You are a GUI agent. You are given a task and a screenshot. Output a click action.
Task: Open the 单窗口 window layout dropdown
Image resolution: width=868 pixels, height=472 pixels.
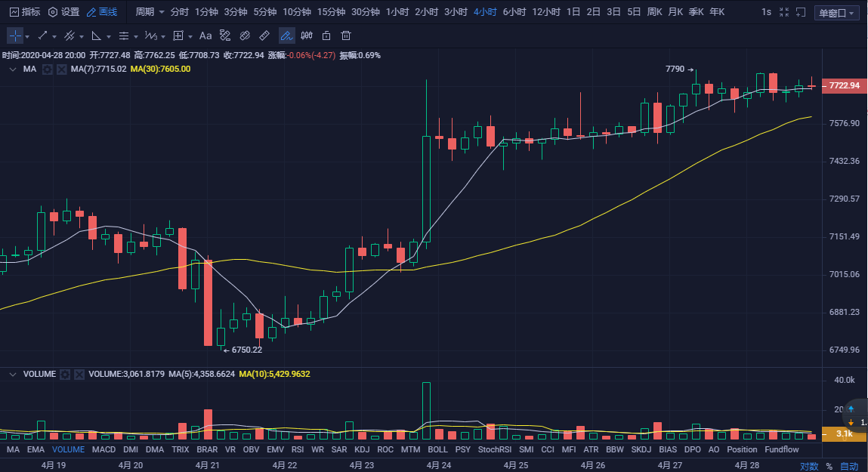coord(836,13)
